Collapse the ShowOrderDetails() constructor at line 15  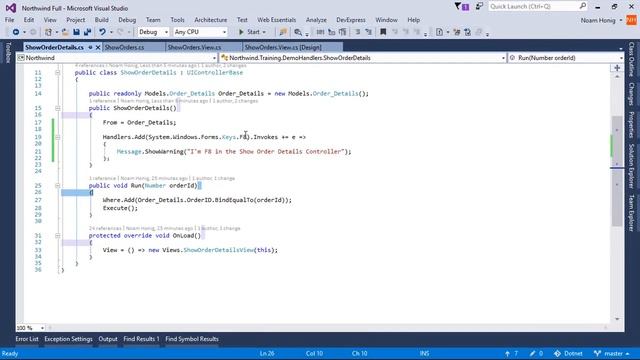[58, 108]
